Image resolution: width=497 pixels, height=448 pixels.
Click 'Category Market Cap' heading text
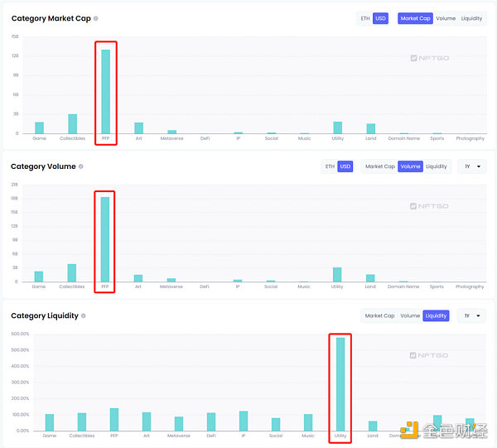pyautogui.click(x=51, y=19)
